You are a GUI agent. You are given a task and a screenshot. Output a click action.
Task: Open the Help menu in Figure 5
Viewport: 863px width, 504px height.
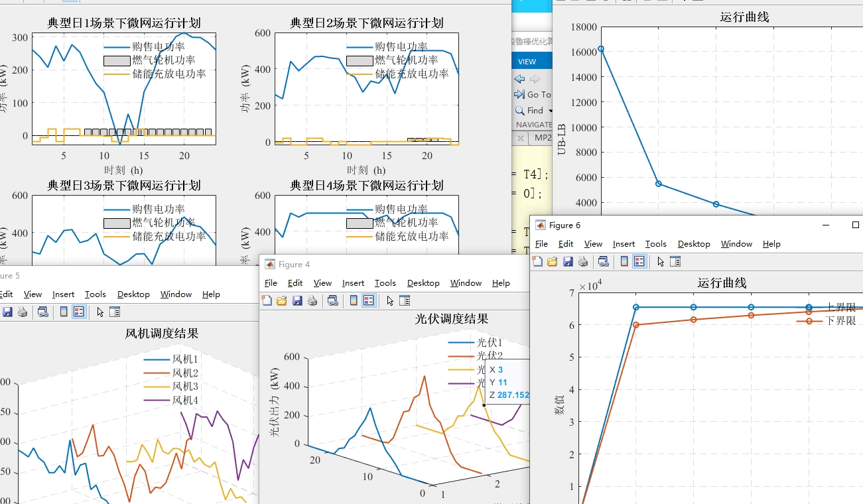211,294
